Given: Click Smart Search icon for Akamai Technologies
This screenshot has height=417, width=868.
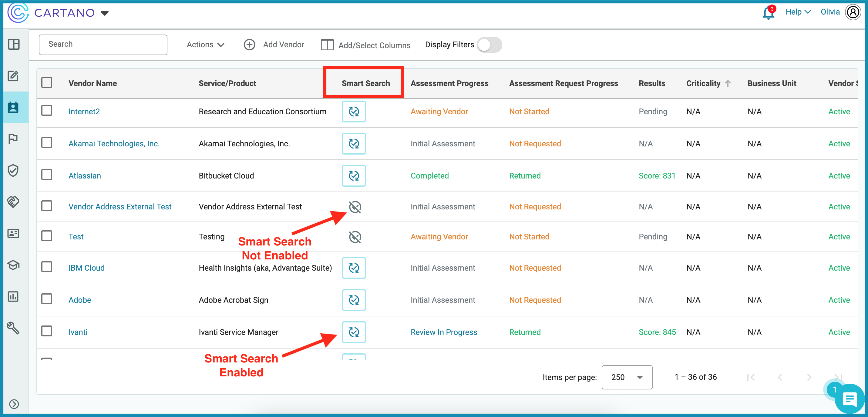Looking at the screenshot, I should point(354,144).
